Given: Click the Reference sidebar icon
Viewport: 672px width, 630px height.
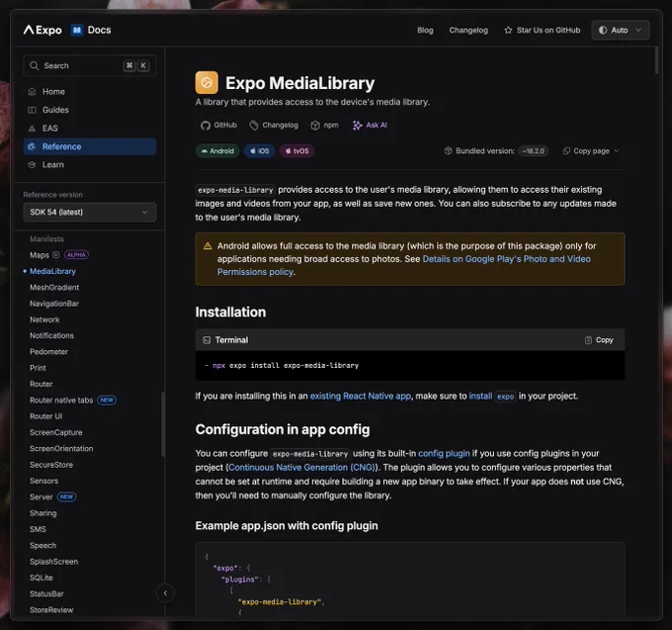Looking at the screenshot, I should click(33, 146).
